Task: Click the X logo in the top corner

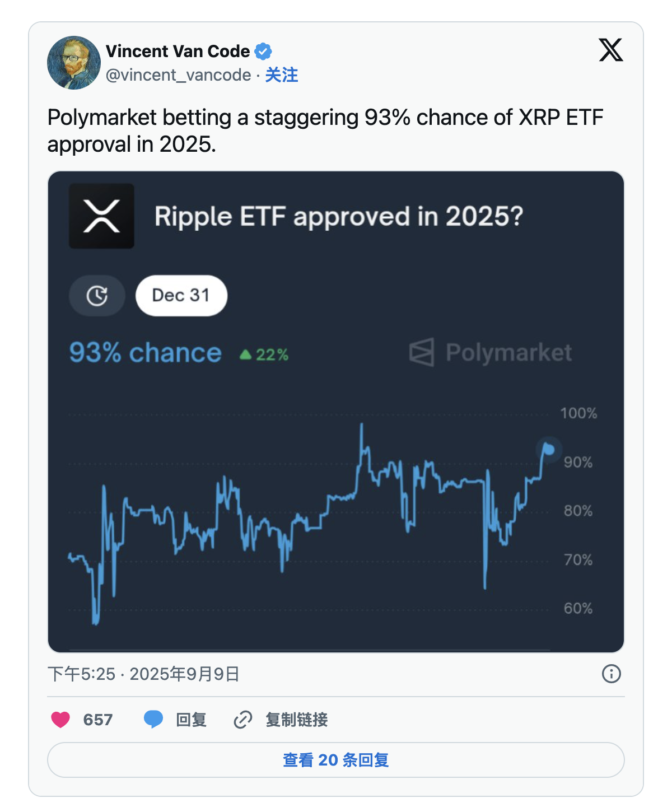Action: click(x=610, y=50)
